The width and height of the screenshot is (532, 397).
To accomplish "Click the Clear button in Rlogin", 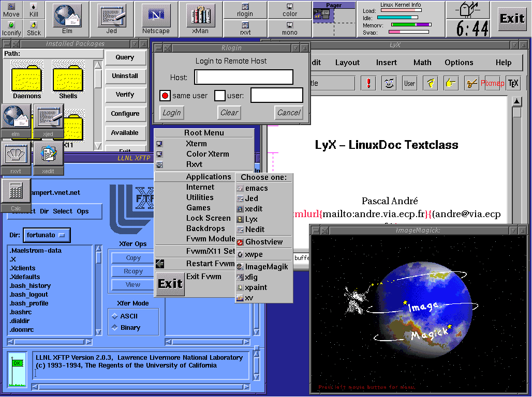I will tap(229, 113).
